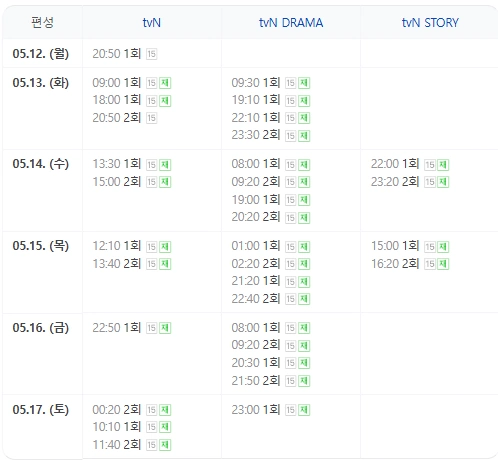The image size is (498, 463).
Task: Open the tvN DRAMA channel link
Action: pyautogui.click(x=291, y=23)
